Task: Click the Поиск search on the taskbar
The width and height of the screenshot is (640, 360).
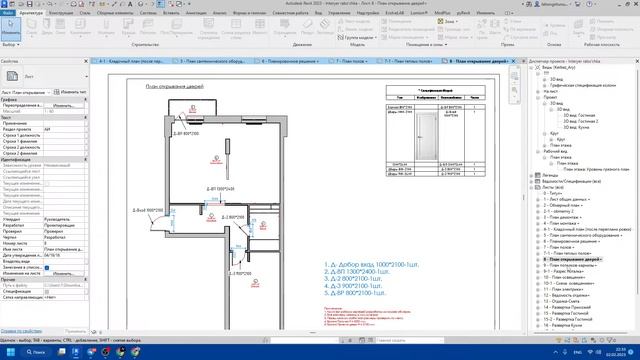Action: pos(36,352)
